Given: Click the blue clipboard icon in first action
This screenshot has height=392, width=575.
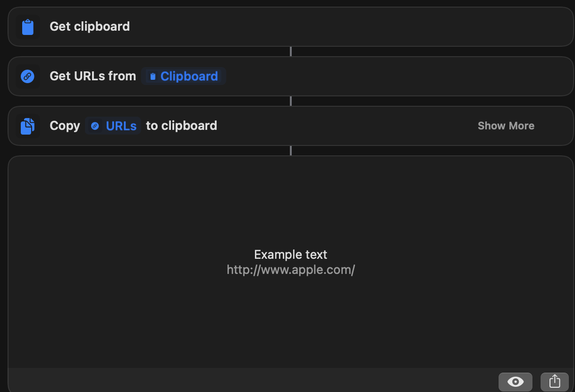Looking at the screenshot, I should click(27, 27).
